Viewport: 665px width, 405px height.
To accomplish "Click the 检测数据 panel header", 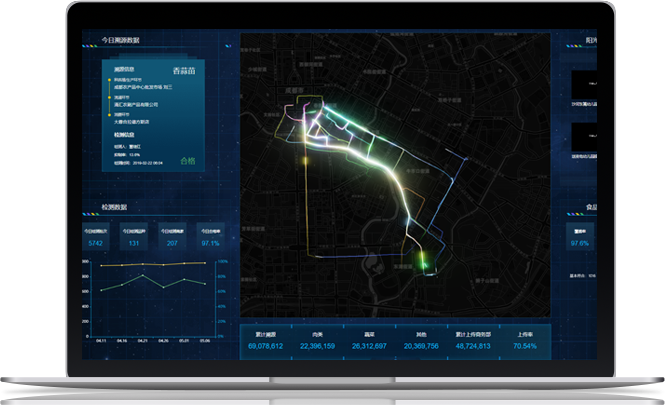I will click(x=113, y=208).
